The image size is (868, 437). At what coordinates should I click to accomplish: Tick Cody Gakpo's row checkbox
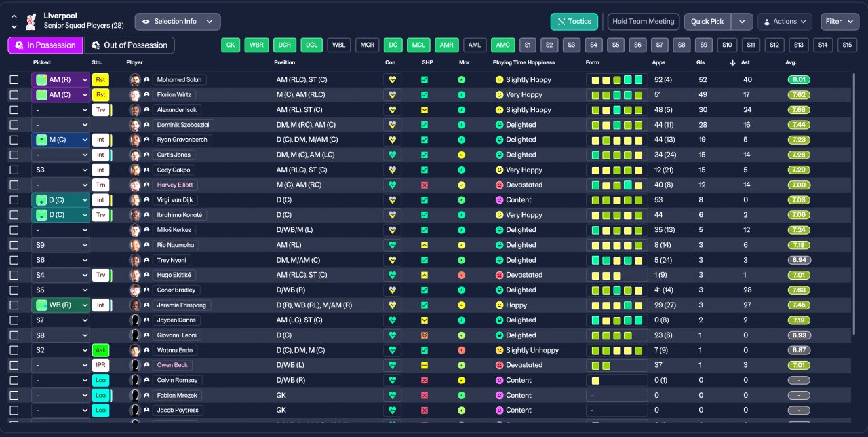[x=14, y=170]
